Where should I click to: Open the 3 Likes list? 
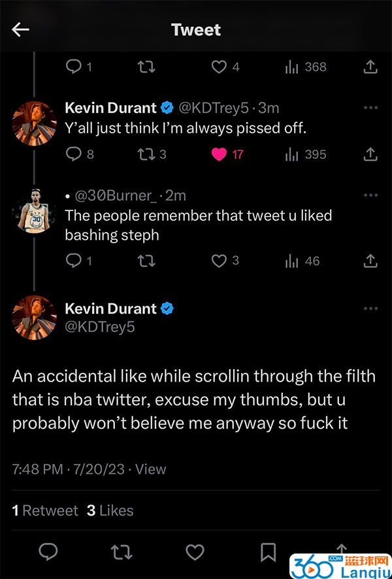click(110, 510)
